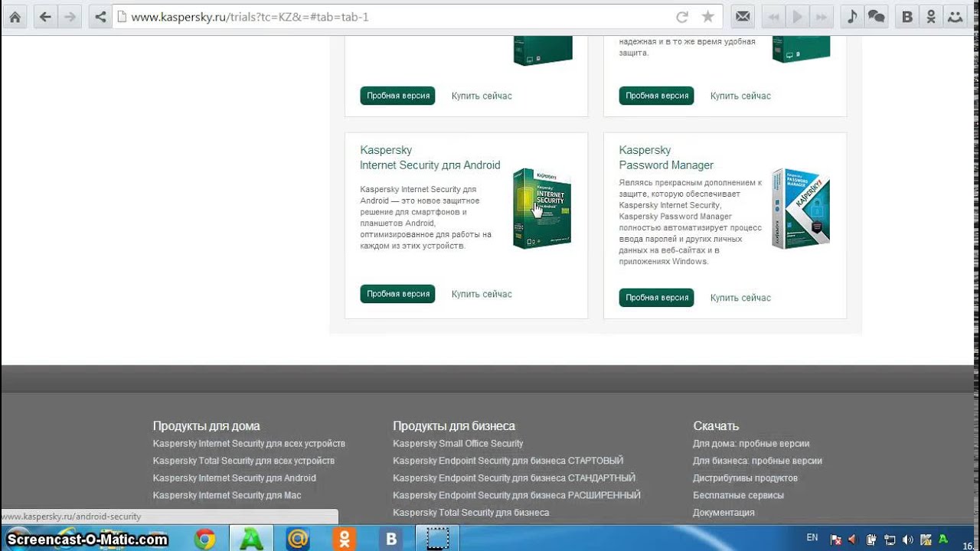
Task: Click screen recorder taskbar icon
Action: tap(438, 540)
